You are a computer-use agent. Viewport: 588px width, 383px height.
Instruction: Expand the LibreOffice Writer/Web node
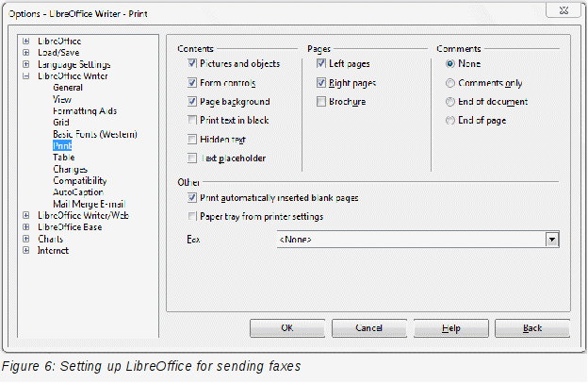pyautogui.click(x=25, y=215)
